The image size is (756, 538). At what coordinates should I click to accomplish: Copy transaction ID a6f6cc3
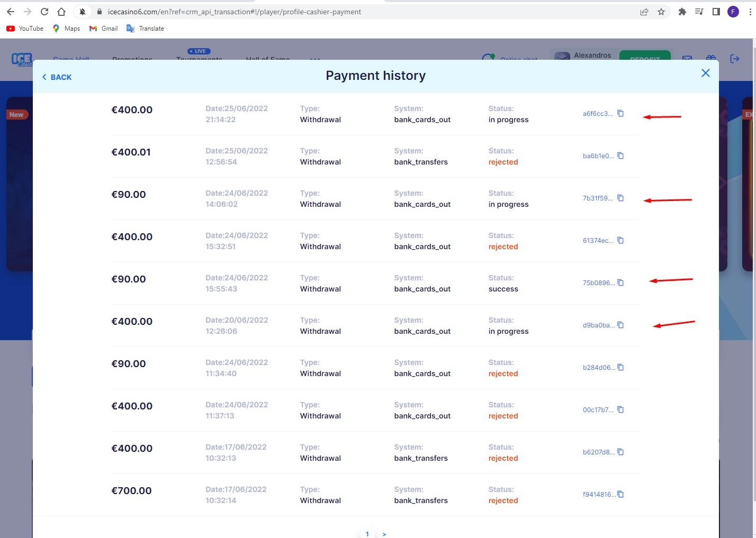[x=620, y=114]
